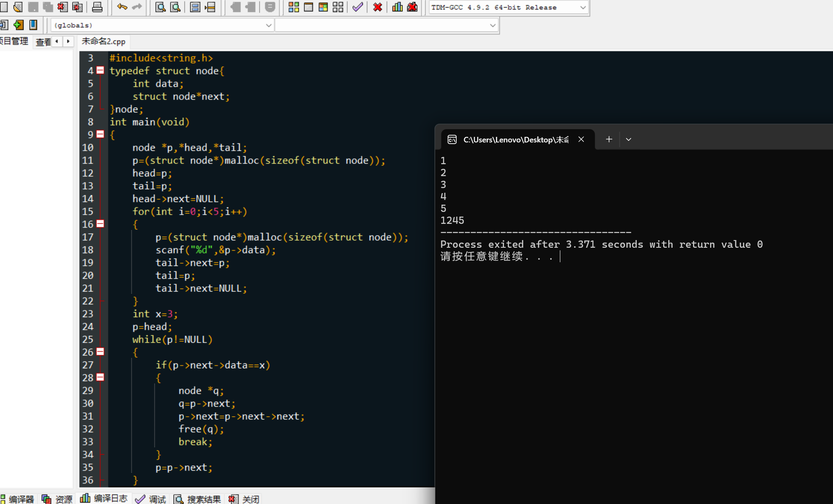Viewport: 833px width, 504px height.
Task: Click the 关闭 button in bottom panel
Action: pos(245,499)
